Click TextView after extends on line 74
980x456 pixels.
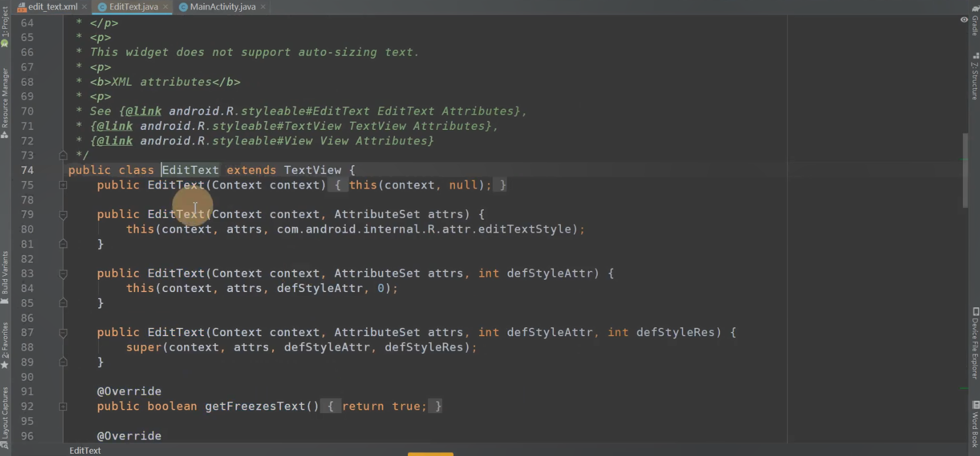tap(313, 170)
